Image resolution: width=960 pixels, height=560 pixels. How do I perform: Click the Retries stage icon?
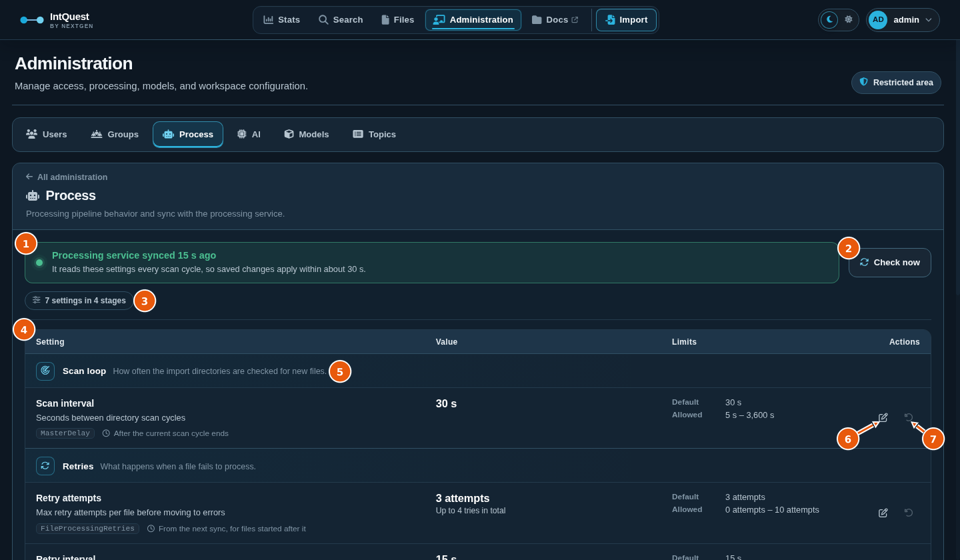pos(45,466)
